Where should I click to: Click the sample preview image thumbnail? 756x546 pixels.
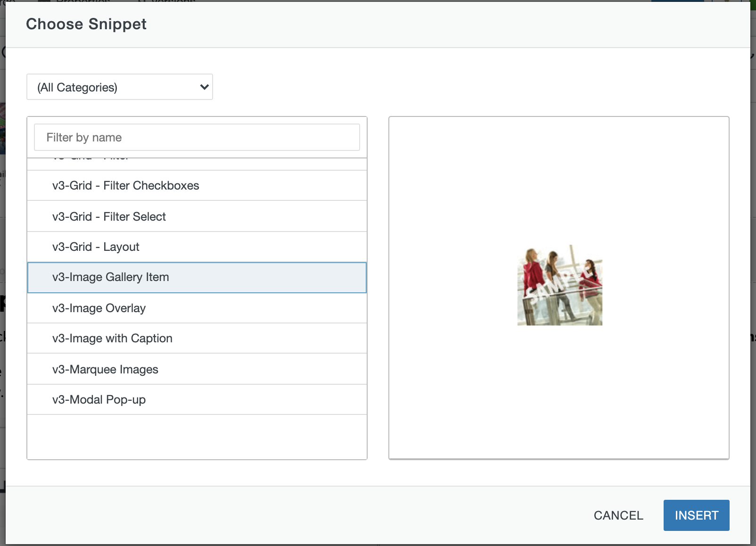click(x=560, y=285)
